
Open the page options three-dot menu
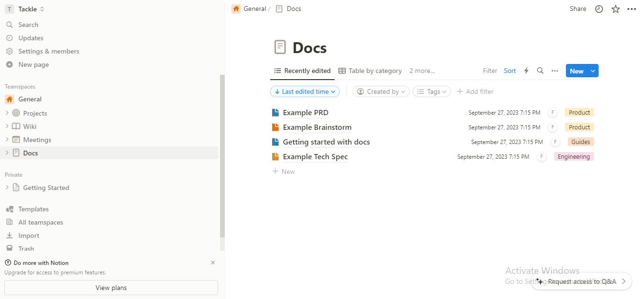click(x=632, y=9)
